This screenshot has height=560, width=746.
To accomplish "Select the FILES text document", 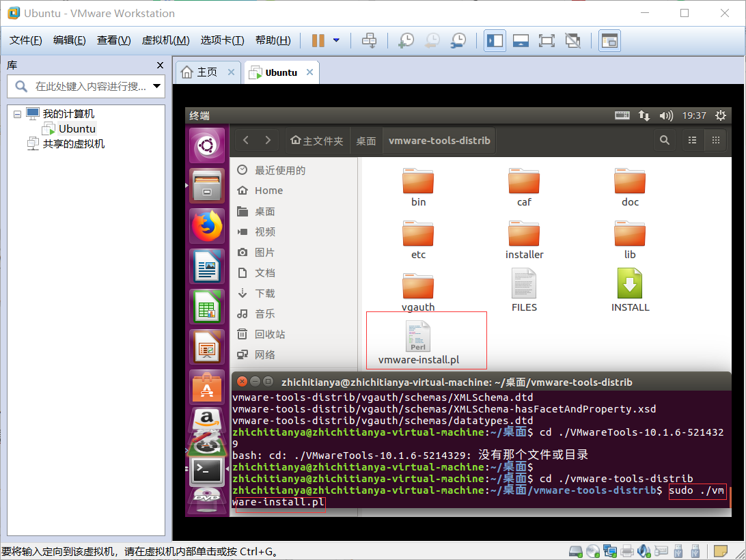I will click(524, 290).
